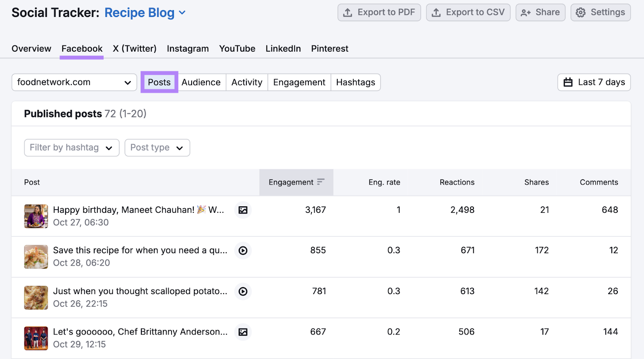Click the reactions value 613
Screen dimensions: 644x359
pyautogui.click(x=467, y=291)
